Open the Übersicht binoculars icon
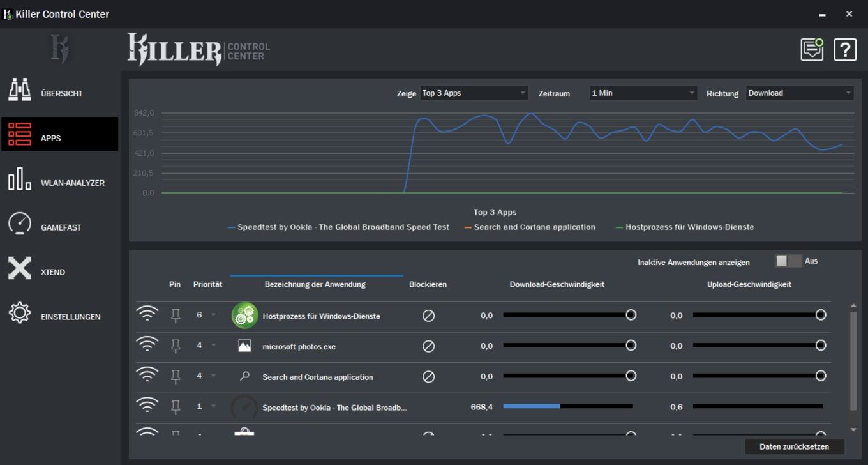The width and height of the screenshot is (868, 465). tap(20, 90)
